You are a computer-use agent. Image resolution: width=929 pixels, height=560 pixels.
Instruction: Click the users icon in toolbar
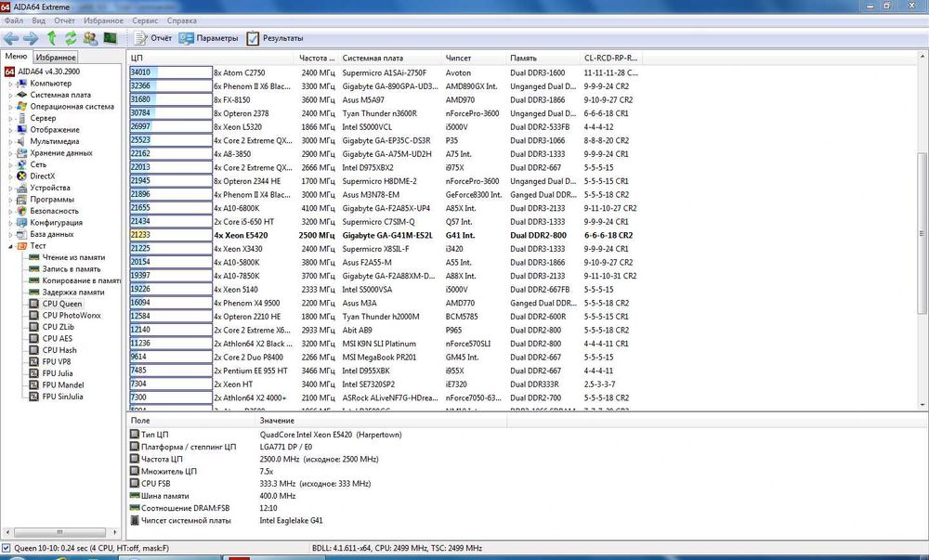click(x=90, y=38)
